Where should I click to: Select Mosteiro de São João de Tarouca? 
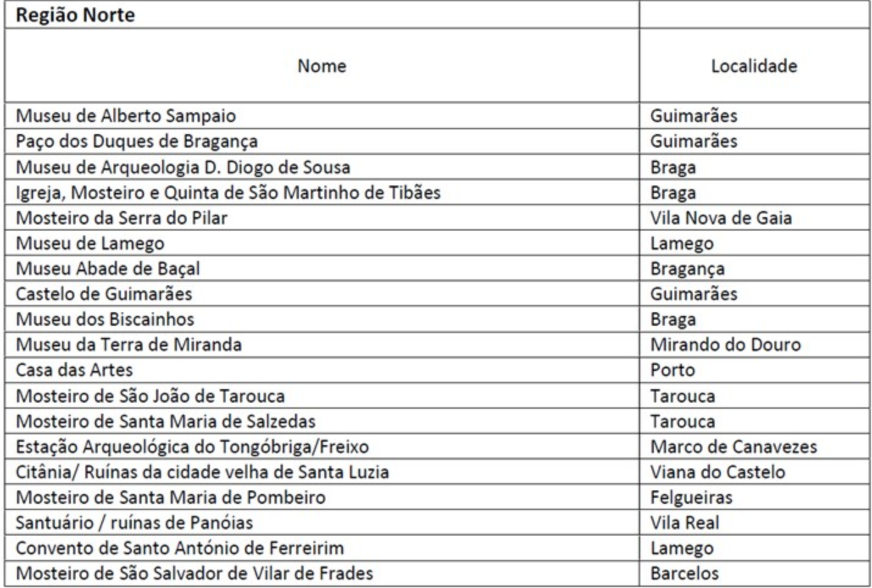pos(322,395)
